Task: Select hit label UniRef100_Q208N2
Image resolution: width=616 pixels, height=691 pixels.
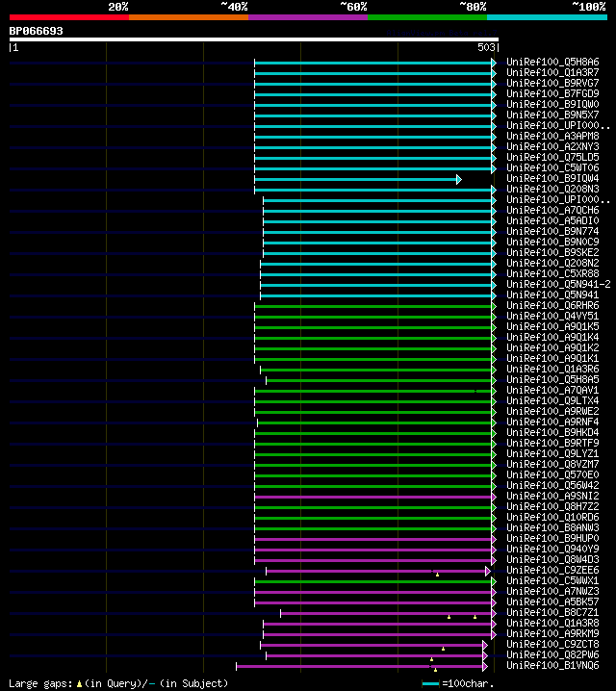Action: (x=552, y=263)
